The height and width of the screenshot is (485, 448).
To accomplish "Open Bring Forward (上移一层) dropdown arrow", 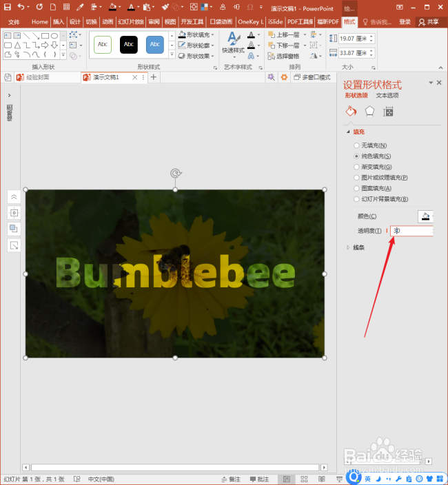I will click(x=305, y=34).
